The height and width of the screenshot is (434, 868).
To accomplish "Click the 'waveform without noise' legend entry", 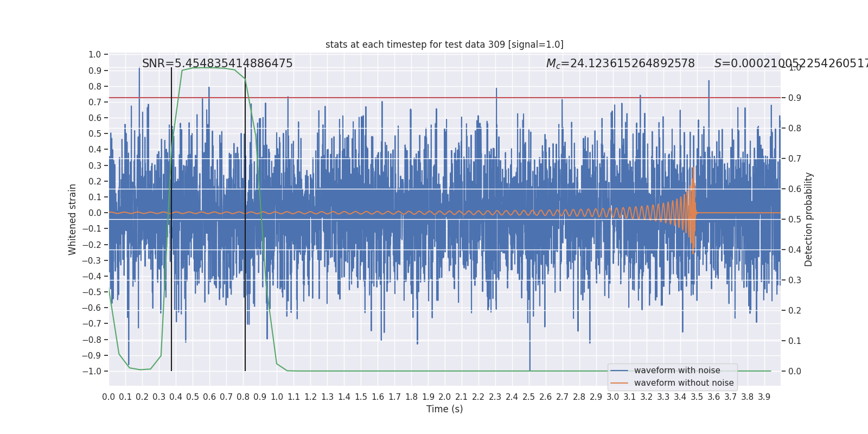I will tap(684, 383).
